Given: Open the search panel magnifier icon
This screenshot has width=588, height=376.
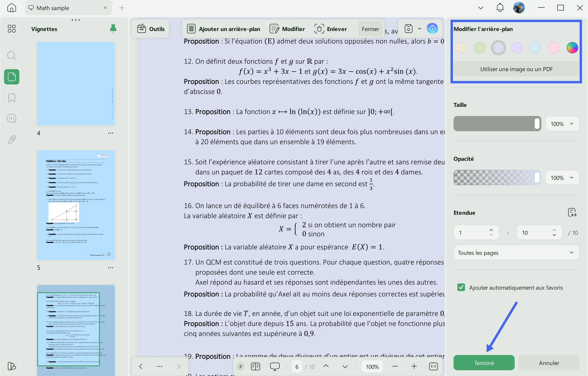Looking at the screenshot, I should pos(11,56).
